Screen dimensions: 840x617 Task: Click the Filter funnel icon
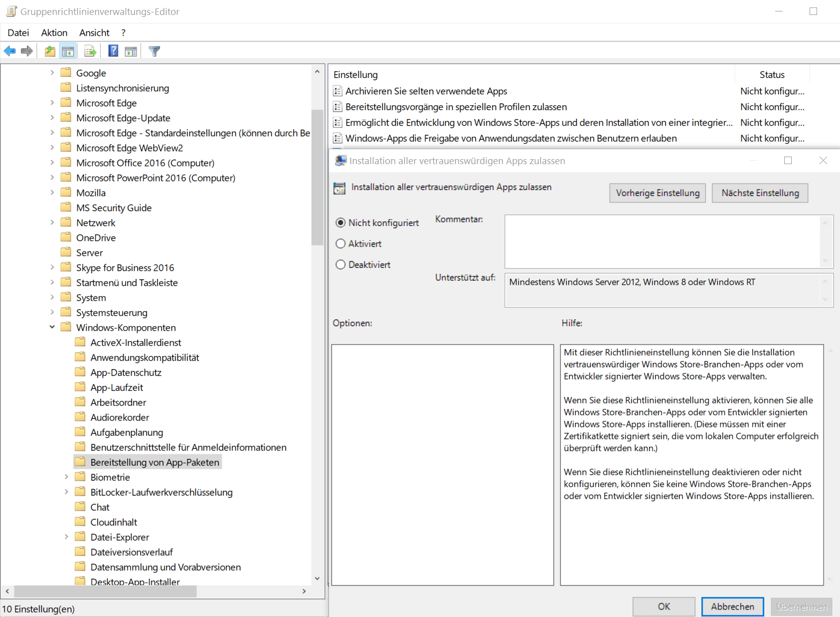click(155, 51)
